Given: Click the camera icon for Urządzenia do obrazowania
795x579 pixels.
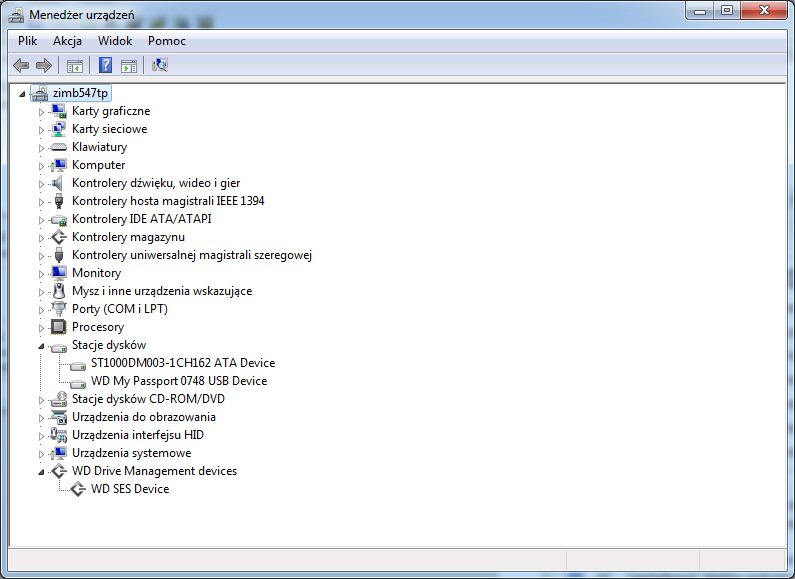Looking at the screenshot, I should [59, 417].
